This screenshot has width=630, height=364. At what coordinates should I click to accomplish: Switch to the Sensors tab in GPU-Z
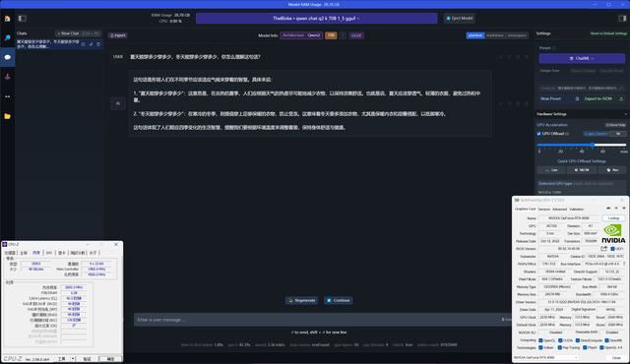pyautogui.click(x=544, y=210)
